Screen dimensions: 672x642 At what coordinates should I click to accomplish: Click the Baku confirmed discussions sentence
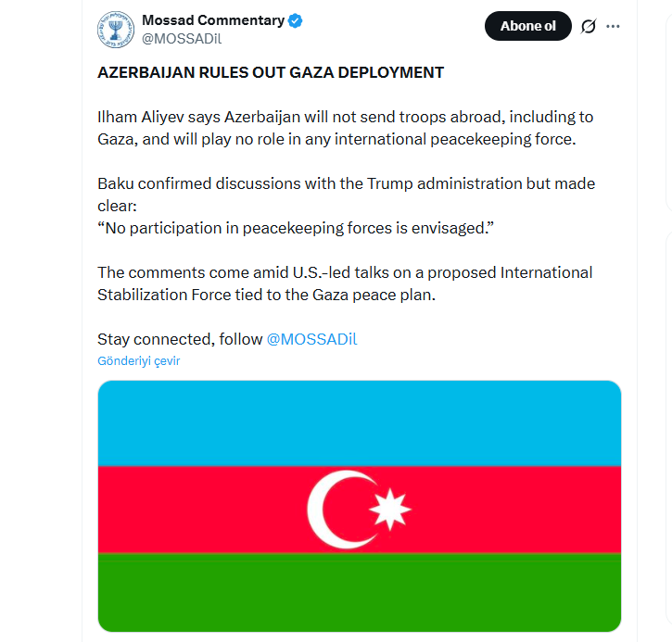tap(346, 183)
